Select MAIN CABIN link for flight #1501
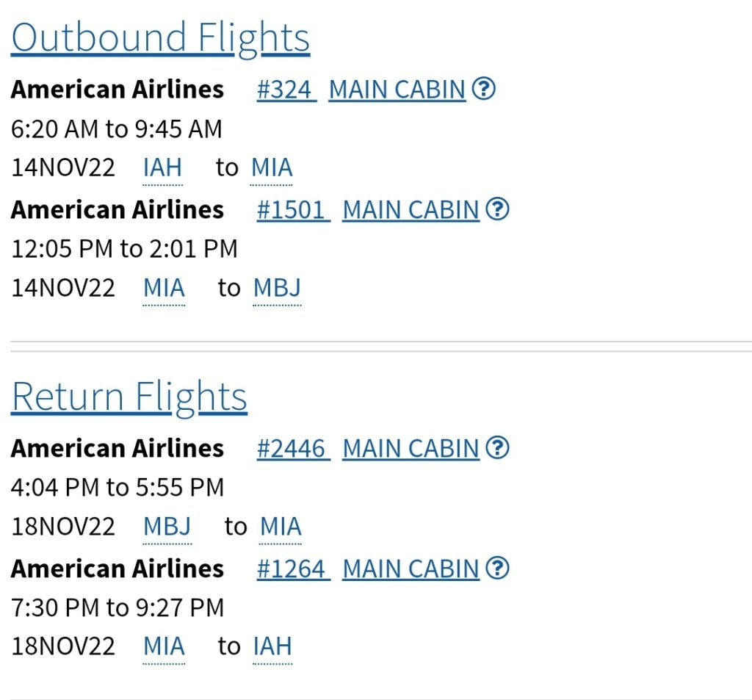 pyautogui.click(x=411, y=210)
